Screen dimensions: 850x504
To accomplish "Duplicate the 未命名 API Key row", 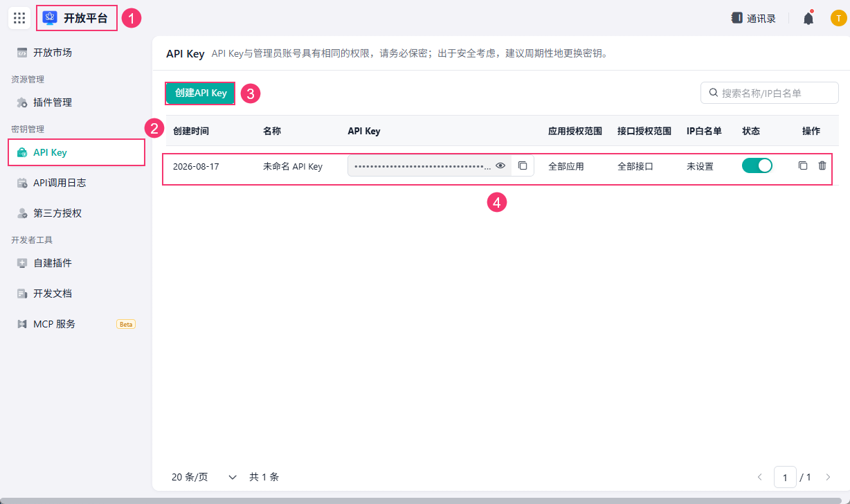I will click(x=803, y=166).
